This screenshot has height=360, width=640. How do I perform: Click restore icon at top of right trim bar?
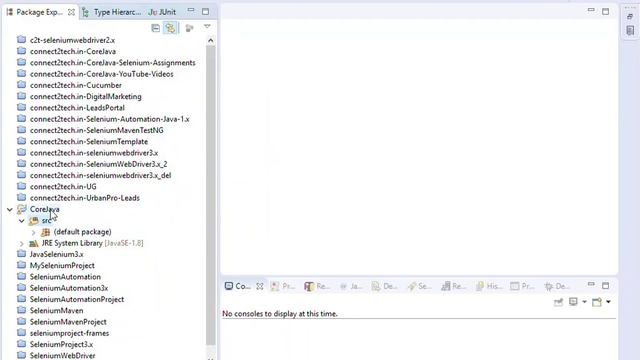pos(630,16)
